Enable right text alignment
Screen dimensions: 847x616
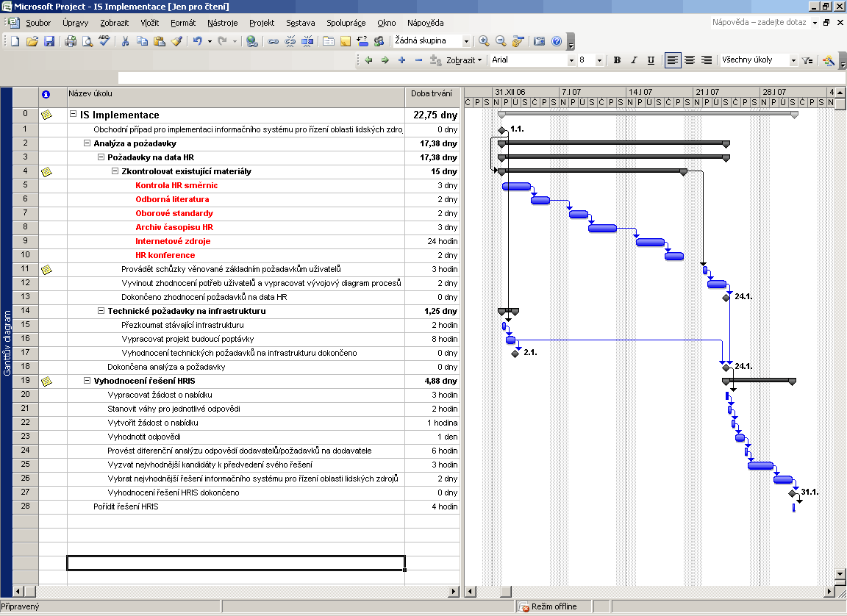706,60
